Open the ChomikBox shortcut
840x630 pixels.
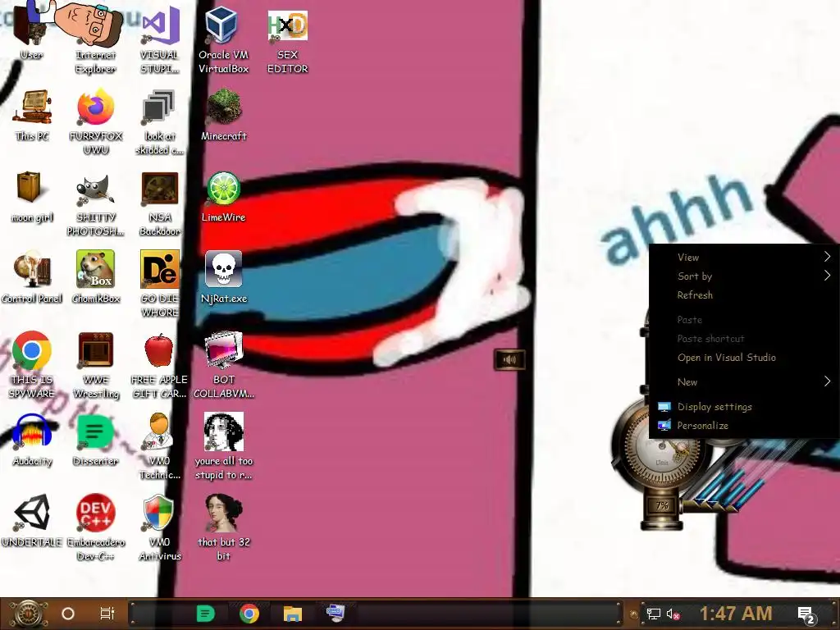click(95, 277)
